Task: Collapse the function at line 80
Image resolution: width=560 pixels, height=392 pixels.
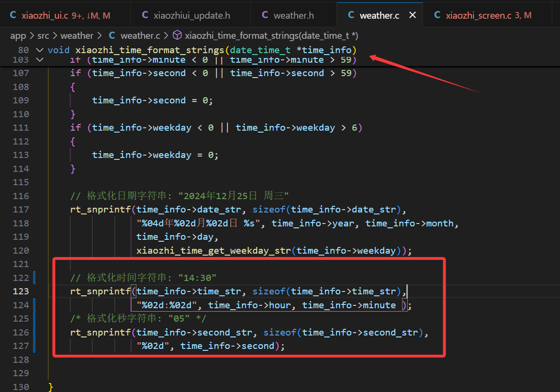Action: tap(40, 50)
